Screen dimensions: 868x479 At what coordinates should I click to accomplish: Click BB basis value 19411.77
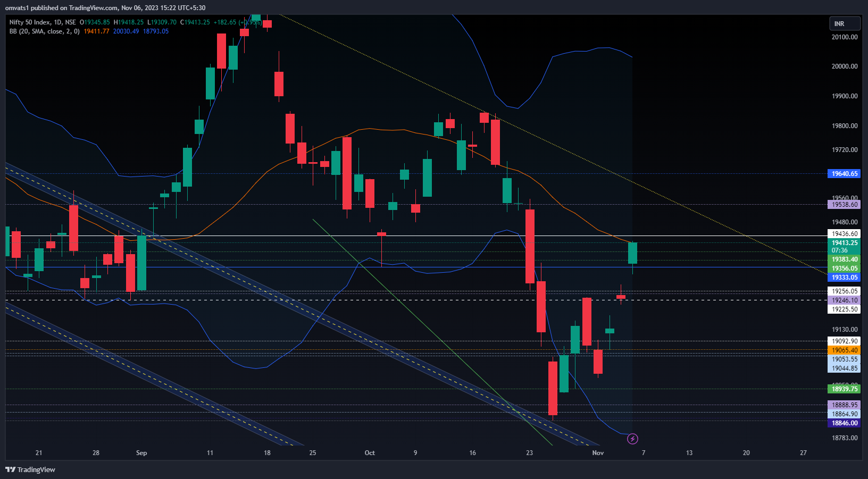click(x=96, y=31)
